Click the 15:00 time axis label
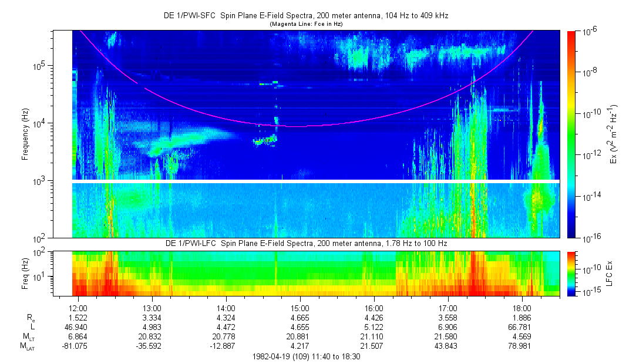The width and height of the screenshot is (636, 364). (x=300, y=308)
